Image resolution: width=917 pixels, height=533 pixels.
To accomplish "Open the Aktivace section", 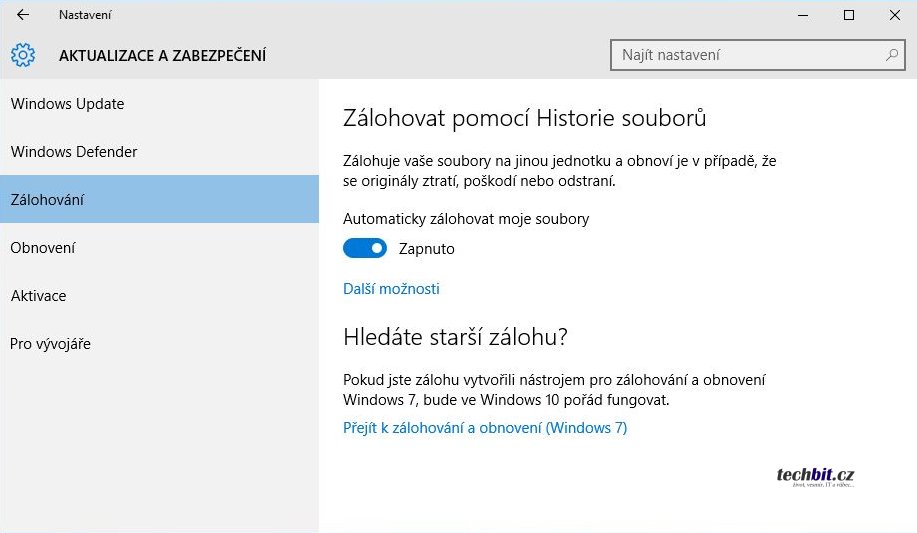I will pos(38,296).
